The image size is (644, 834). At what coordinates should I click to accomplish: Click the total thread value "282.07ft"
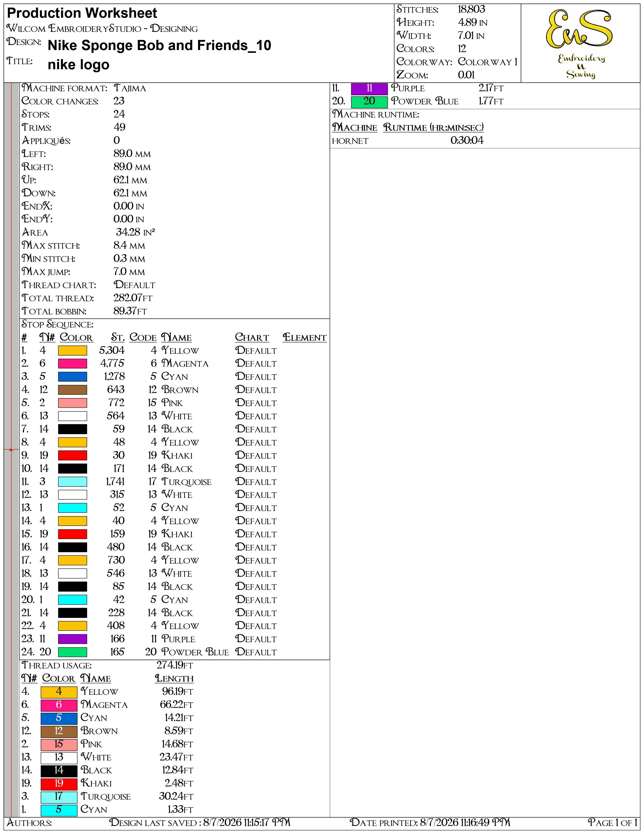[x=133, y=298]
